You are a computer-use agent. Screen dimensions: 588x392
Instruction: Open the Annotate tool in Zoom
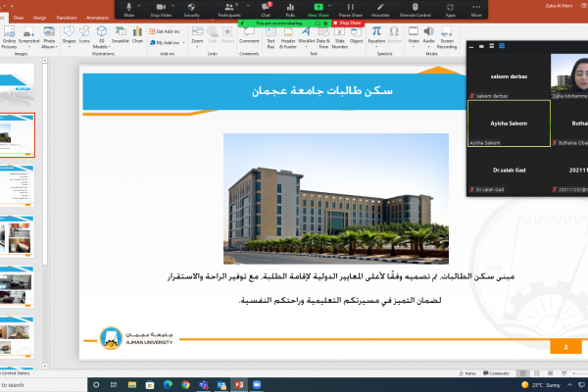(382, 9)
